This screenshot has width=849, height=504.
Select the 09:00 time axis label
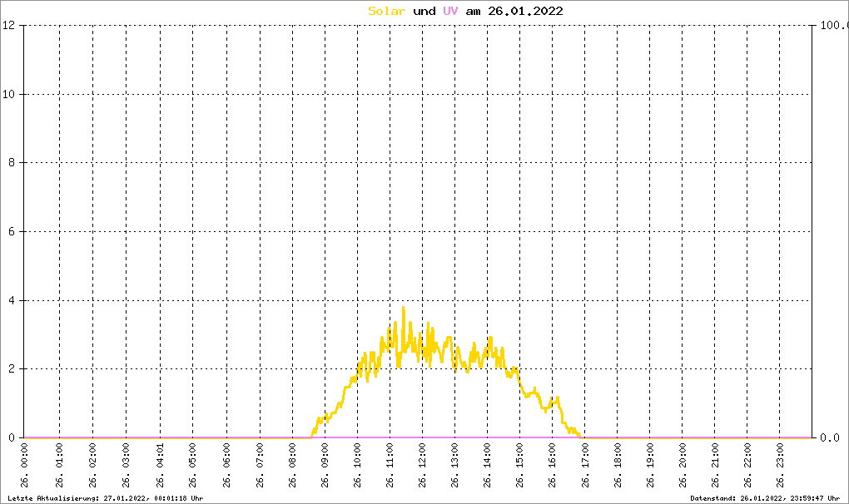325,466
